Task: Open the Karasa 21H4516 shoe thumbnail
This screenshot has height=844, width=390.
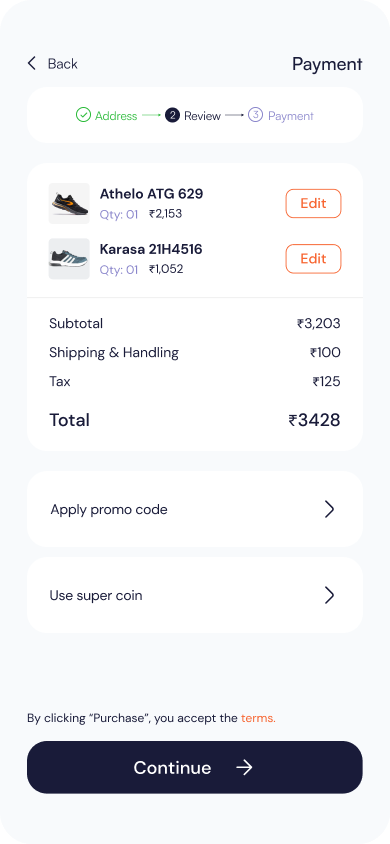Action: pyautogui.click(x=69, y=259)
